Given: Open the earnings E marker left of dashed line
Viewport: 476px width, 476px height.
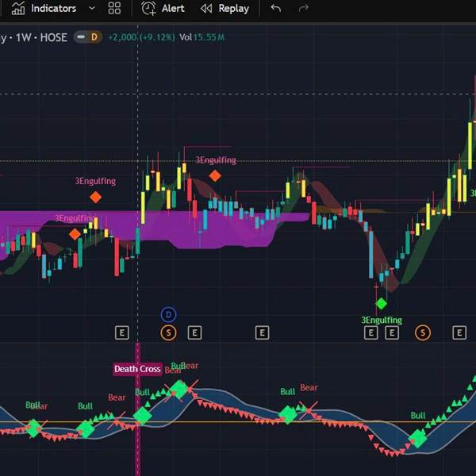Looking at the screenshot, I should click(x=121, y=333).
